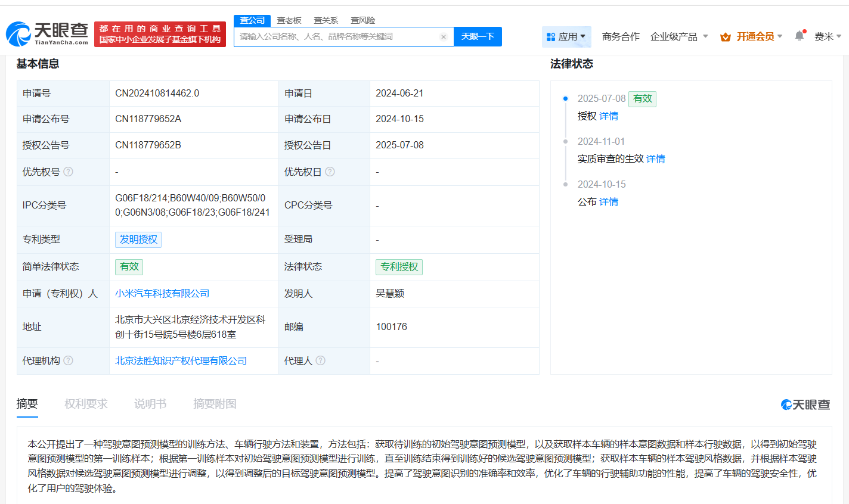Clear the search box with the X icon
The height and width of the screenshot is (504, 849).
(443, 37)
